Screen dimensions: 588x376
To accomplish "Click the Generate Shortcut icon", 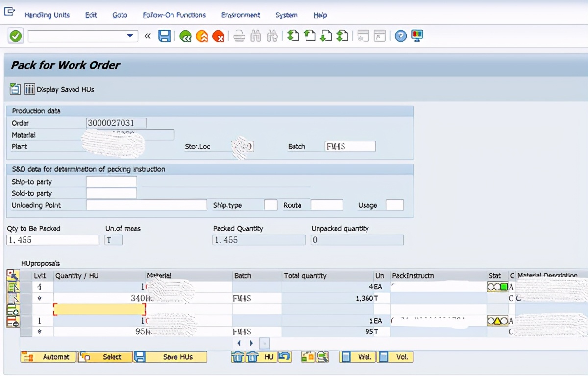I will pyautogui.click(x=380, y=36).
